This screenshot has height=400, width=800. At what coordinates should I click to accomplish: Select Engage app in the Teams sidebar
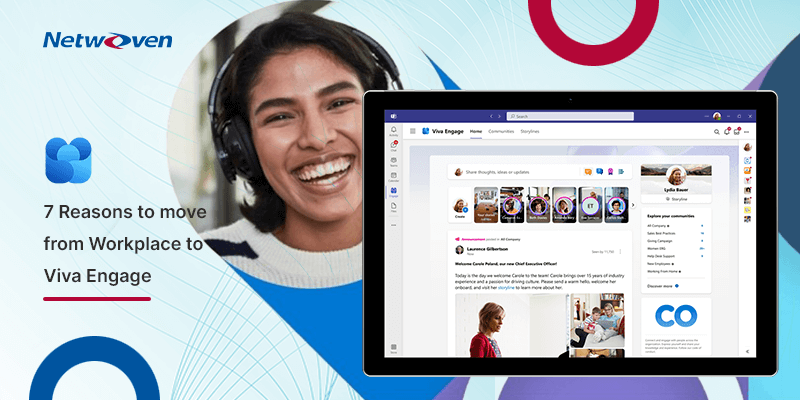(393, 192)
